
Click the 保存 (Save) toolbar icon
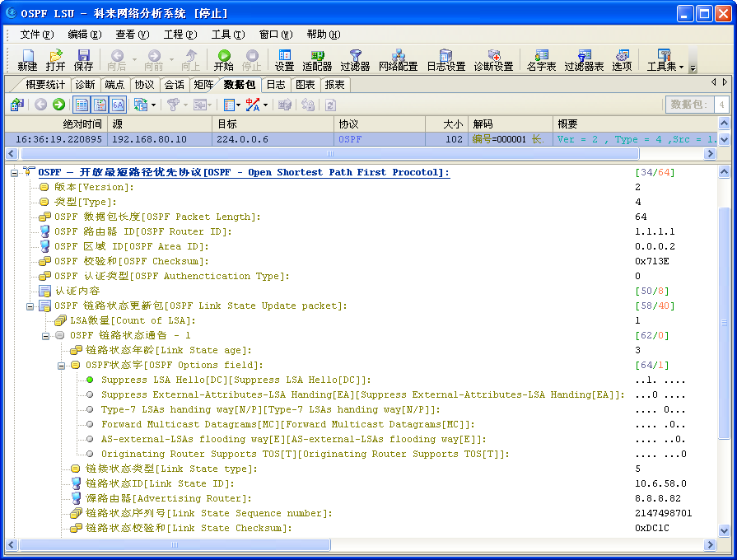83,59
